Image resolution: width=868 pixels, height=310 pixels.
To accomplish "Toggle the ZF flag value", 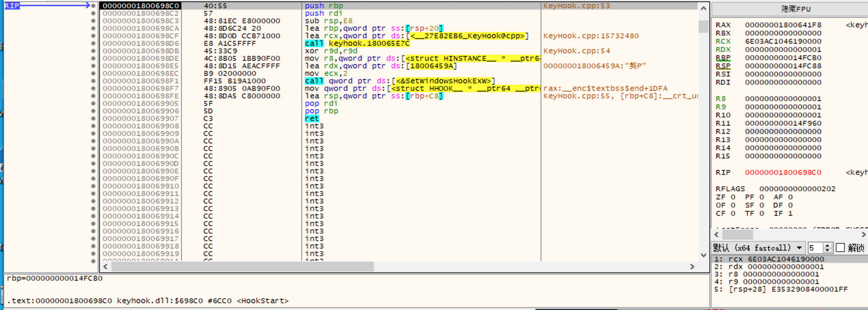I will pos(733,197).
